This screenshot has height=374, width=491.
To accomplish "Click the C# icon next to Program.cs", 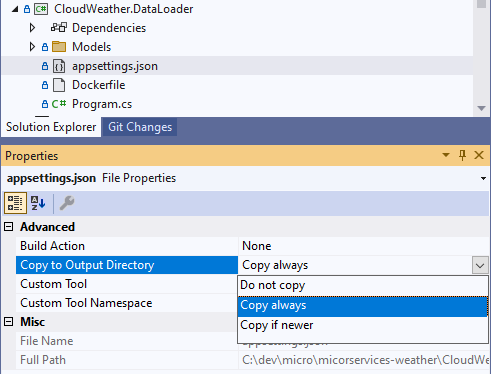I will click(x=59, y=104).
